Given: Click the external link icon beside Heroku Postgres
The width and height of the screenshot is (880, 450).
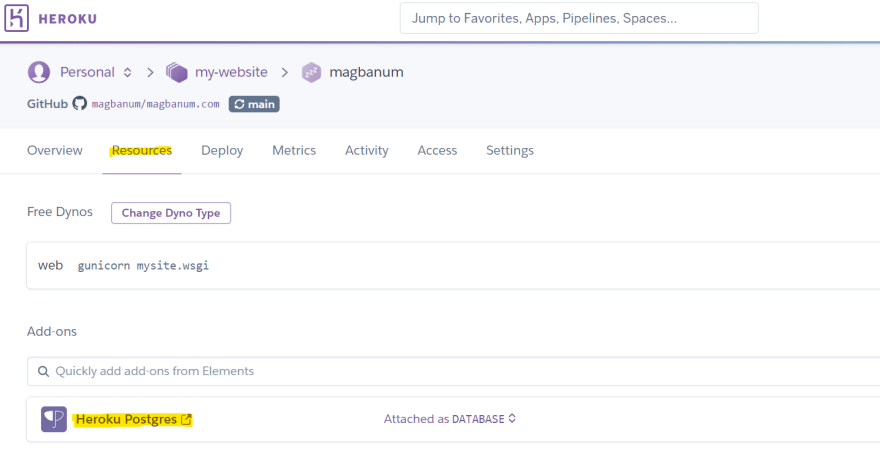Looking at the screenshot, I should (186, 419).
